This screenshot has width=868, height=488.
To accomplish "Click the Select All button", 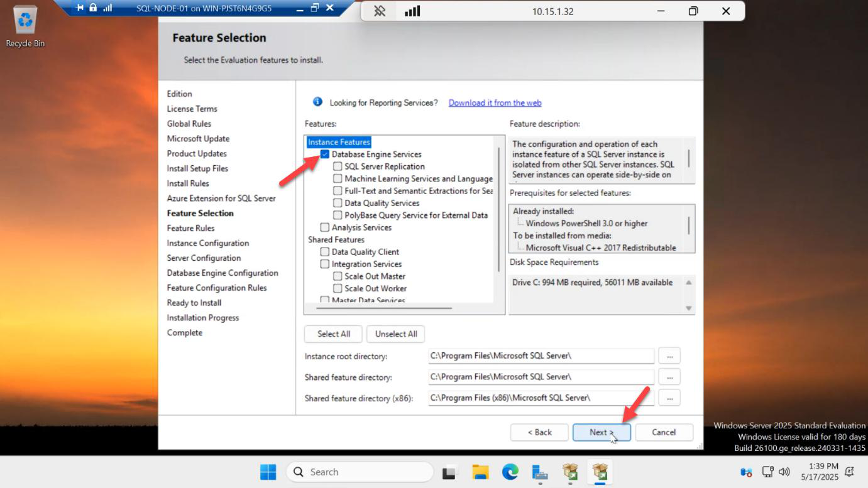I will point(334,333).
